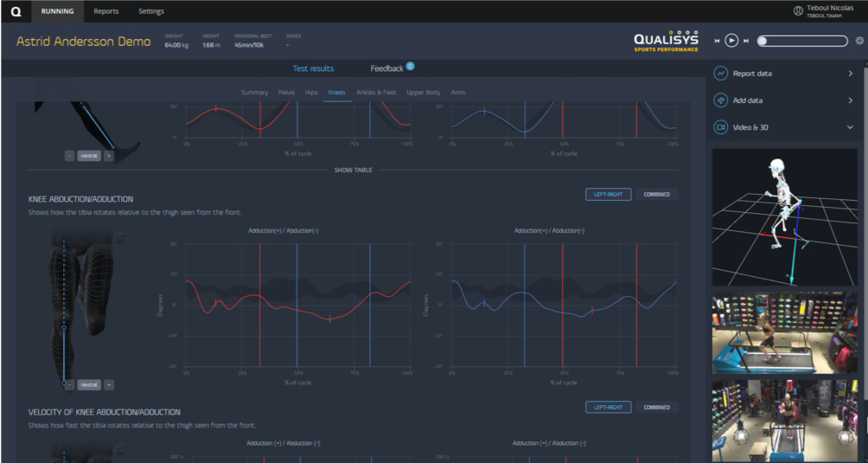This screenshot has width=868, height=463.
Task: Open the Reports menu
Action: [x=106, y=11]
